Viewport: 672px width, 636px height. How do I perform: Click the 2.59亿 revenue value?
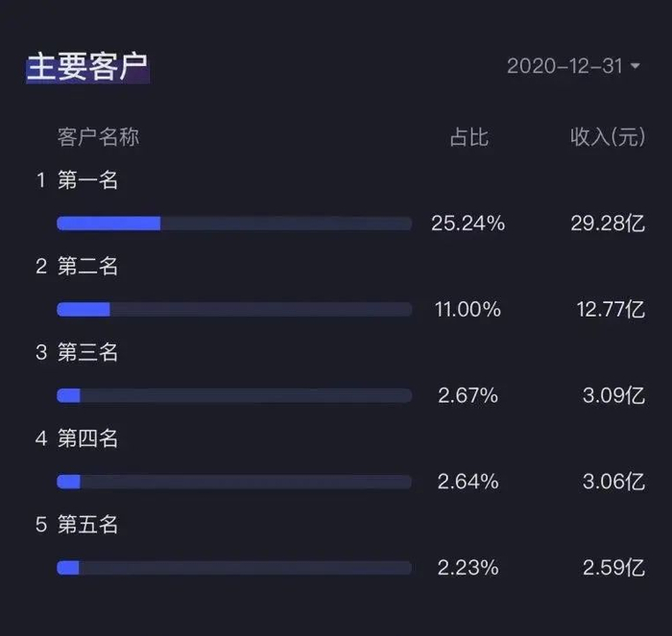pos(613,568)
